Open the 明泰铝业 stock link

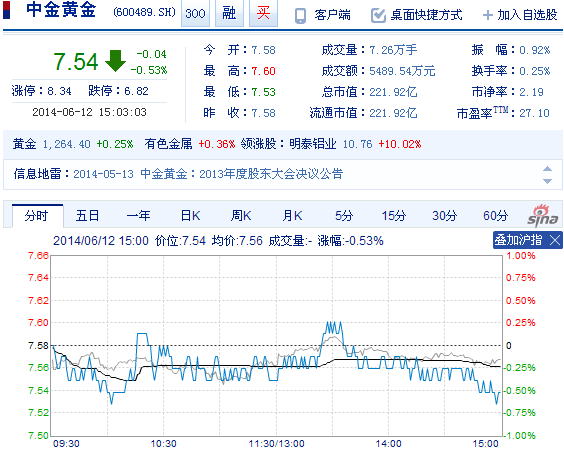click(x=313, y=144)
